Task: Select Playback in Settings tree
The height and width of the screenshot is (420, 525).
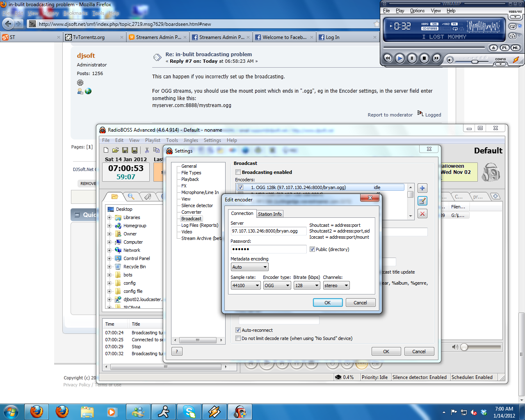Action: (x=190, y=179)
